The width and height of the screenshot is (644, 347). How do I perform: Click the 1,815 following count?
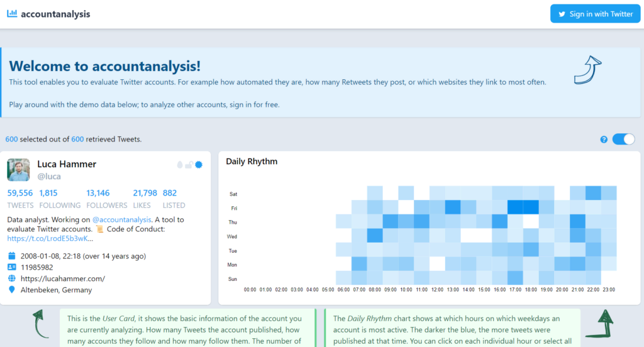click(x=48, y=193)
